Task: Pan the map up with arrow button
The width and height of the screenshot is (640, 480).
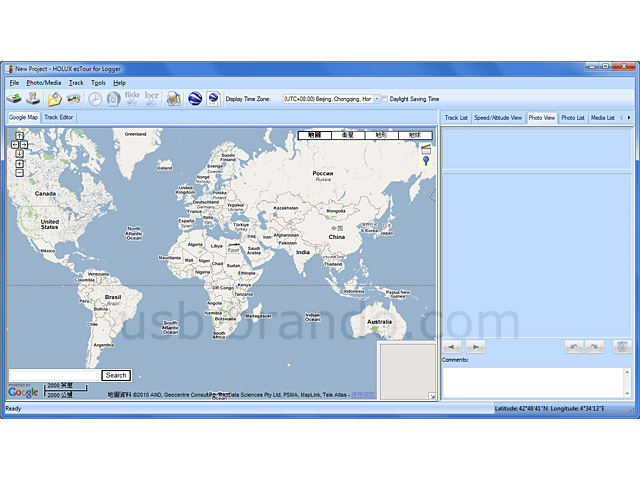Action: click(x=19, y=136)
